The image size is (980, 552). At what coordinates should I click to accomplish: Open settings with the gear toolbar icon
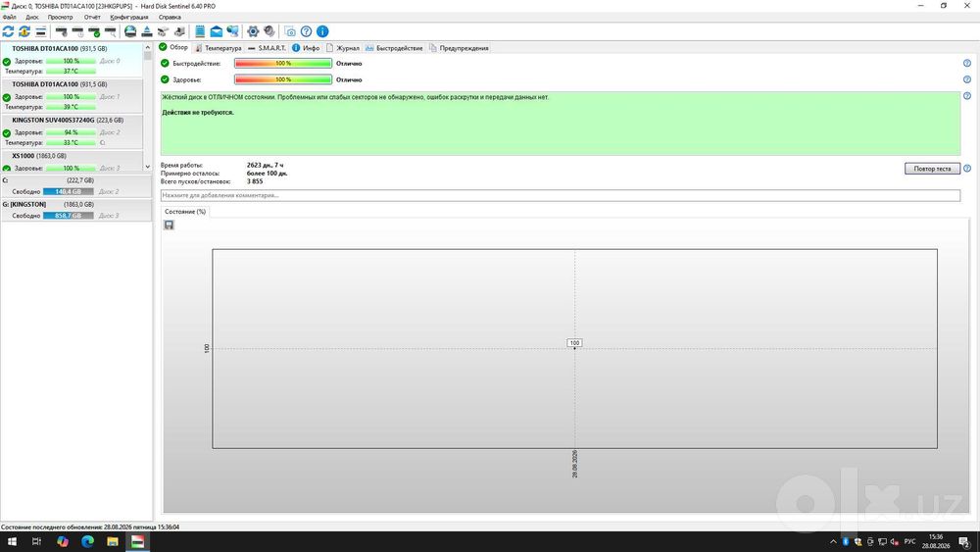coord(253,31)
